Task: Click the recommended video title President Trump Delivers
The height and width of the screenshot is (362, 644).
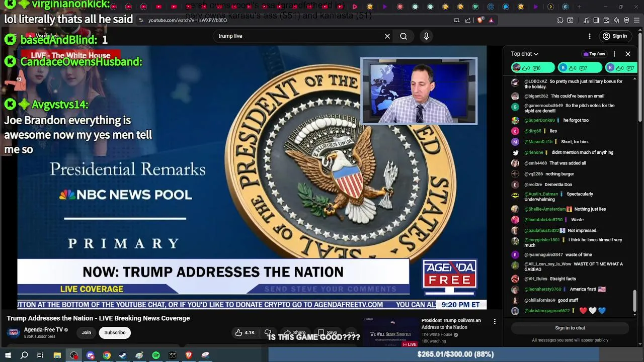Action: (x=451, y=324)
